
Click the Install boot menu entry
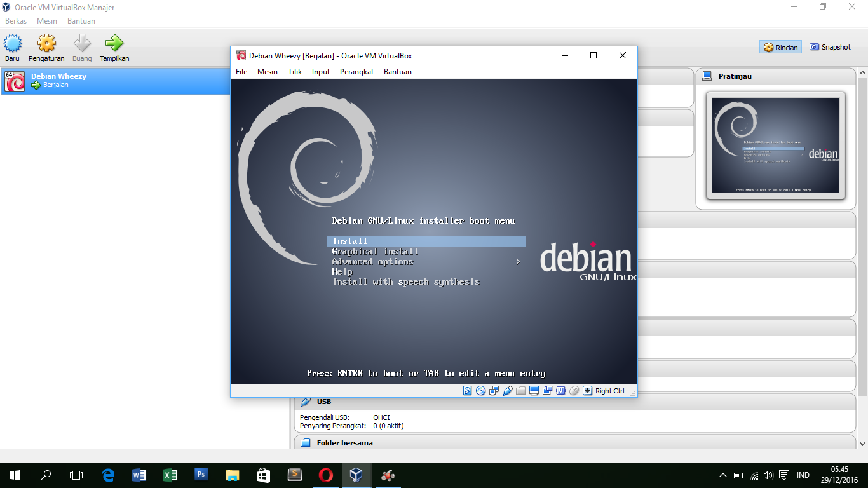click(x=426, y=241)
